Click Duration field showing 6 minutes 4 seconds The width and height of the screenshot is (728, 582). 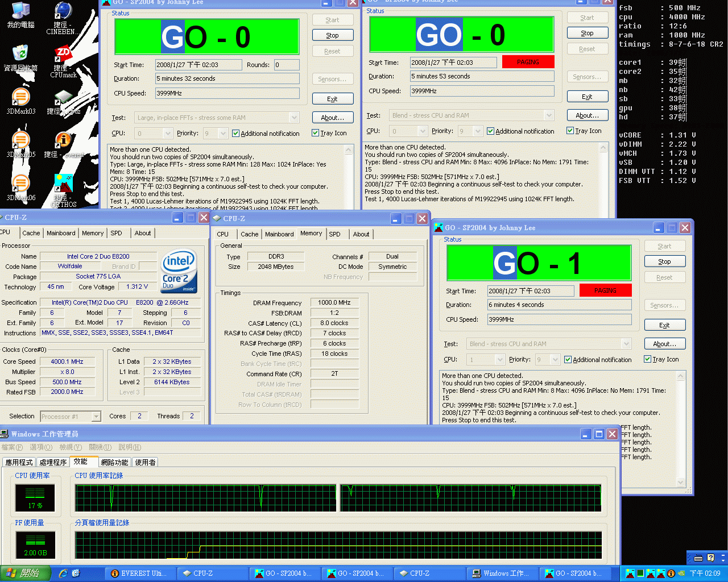(559, 305)
